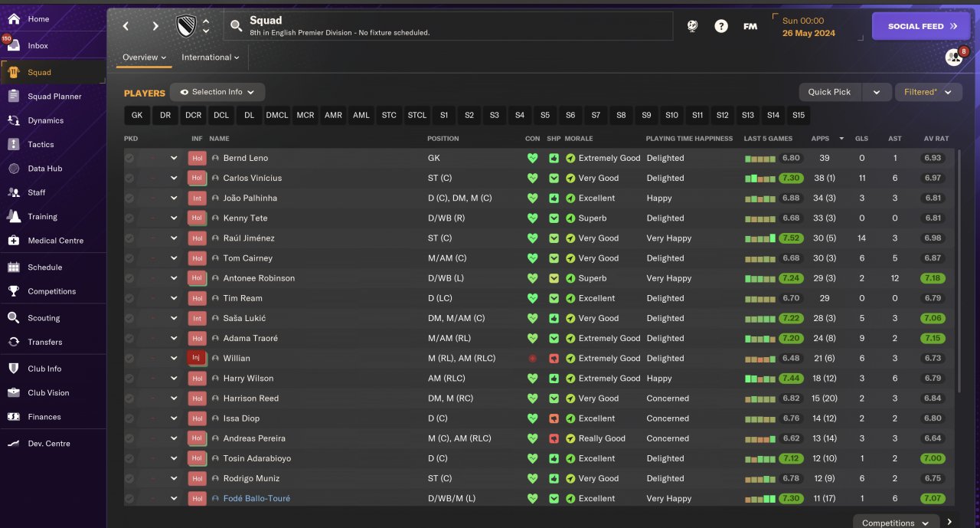Open Tactics from the sidebar
The width and height of the screenshot is (980, 528).
pyautogui.click(x=41, y=144)
